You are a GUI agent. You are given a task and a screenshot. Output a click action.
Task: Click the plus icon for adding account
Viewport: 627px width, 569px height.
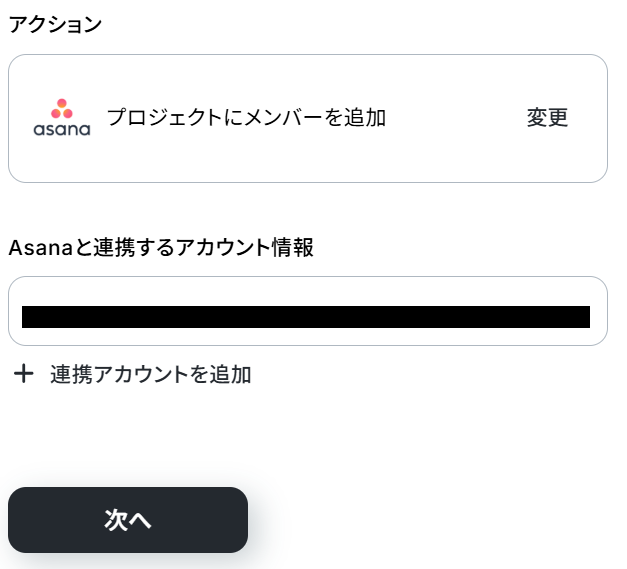[x=23, y=375]
